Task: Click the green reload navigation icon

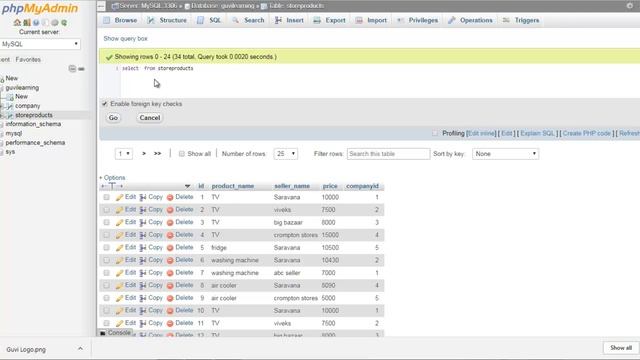Action: (64, 22)
